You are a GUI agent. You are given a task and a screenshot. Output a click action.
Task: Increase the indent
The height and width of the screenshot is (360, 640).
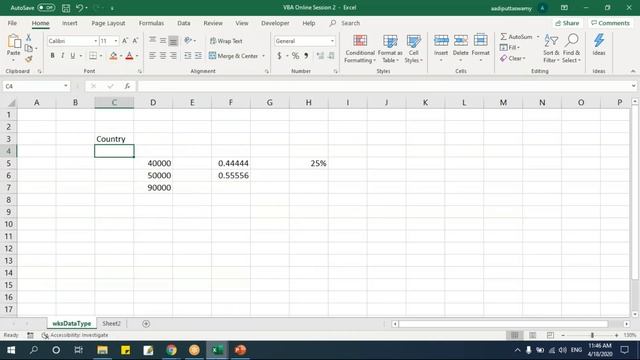click(198, 56)
